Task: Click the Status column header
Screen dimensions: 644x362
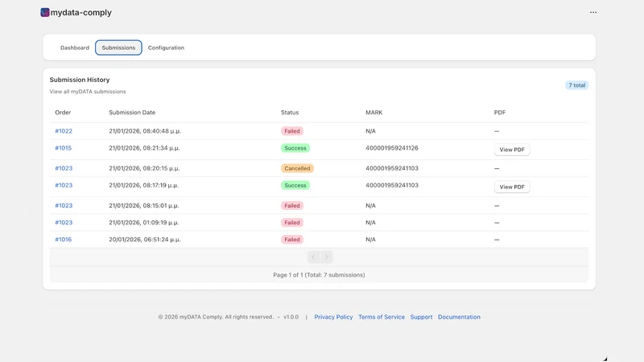Action: click(x=290, y=113)
